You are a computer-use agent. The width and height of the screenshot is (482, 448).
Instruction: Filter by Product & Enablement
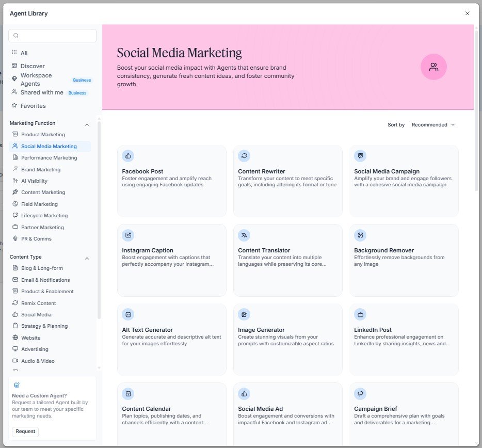[50, 292]
